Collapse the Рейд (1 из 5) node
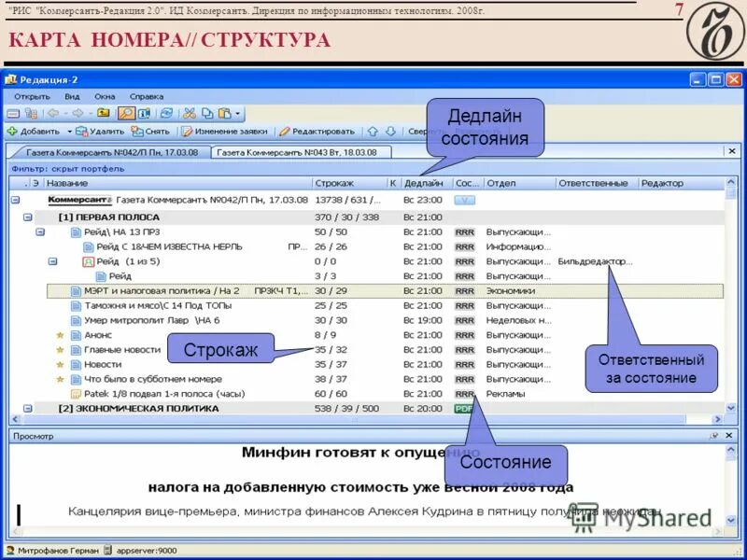 [x=53, y=261]
